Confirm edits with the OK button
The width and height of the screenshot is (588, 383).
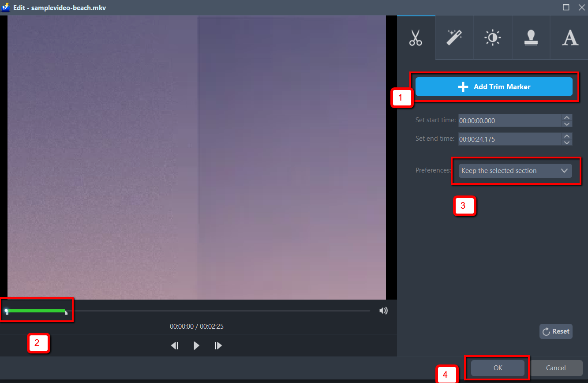pos(498,368)
